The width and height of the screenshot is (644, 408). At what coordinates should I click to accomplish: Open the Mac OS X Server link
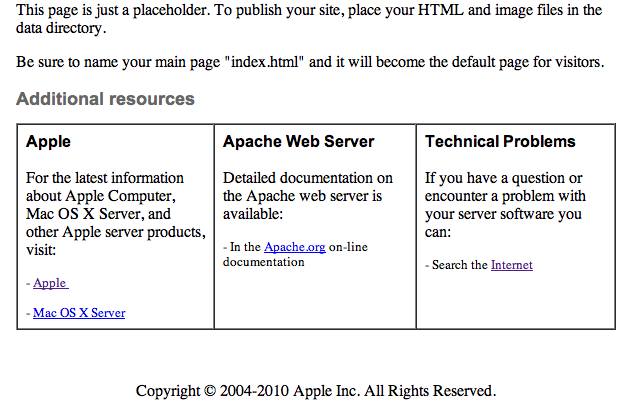pyautogui.click(x=79, y=313)
